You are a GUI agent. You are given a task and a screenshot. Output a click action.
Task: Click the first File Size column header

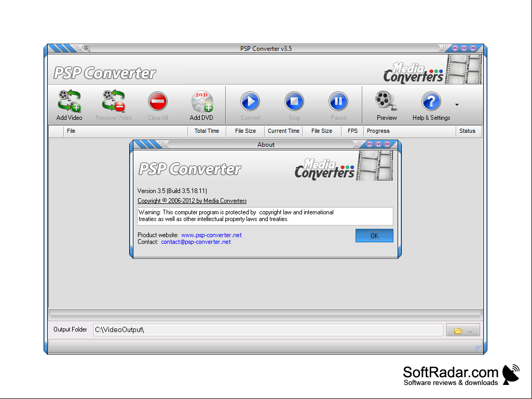[x=245, y=131]
